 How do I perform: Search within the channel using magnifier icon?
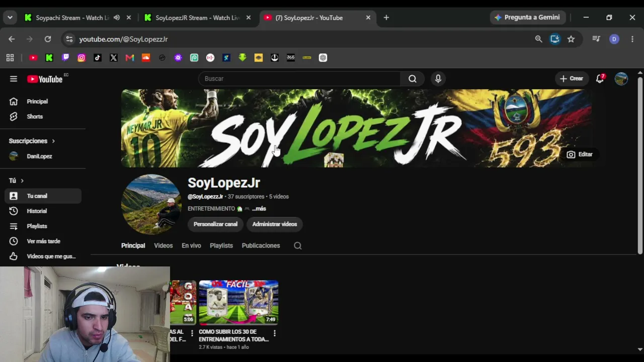[x=298, y=245]
